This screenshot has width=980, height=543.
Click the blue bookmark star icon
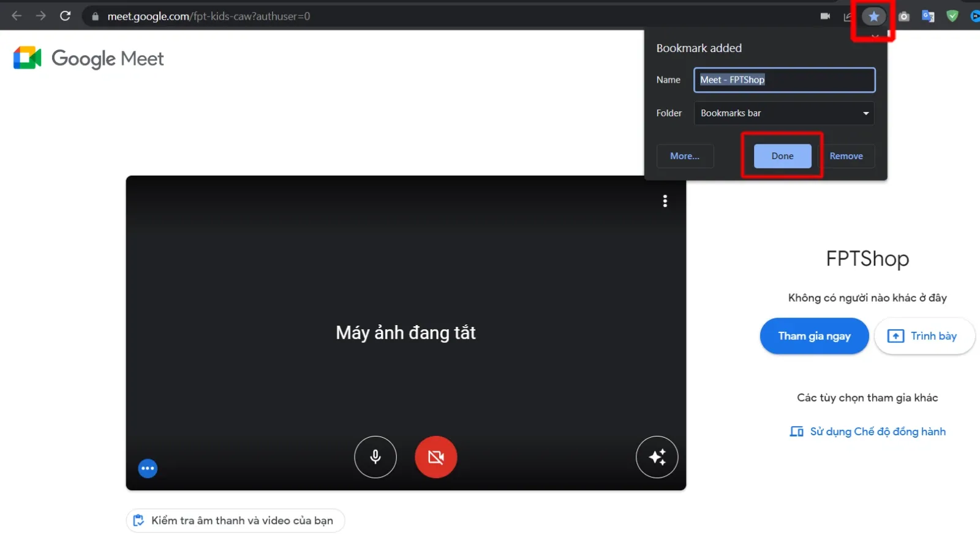coord(874,17)
